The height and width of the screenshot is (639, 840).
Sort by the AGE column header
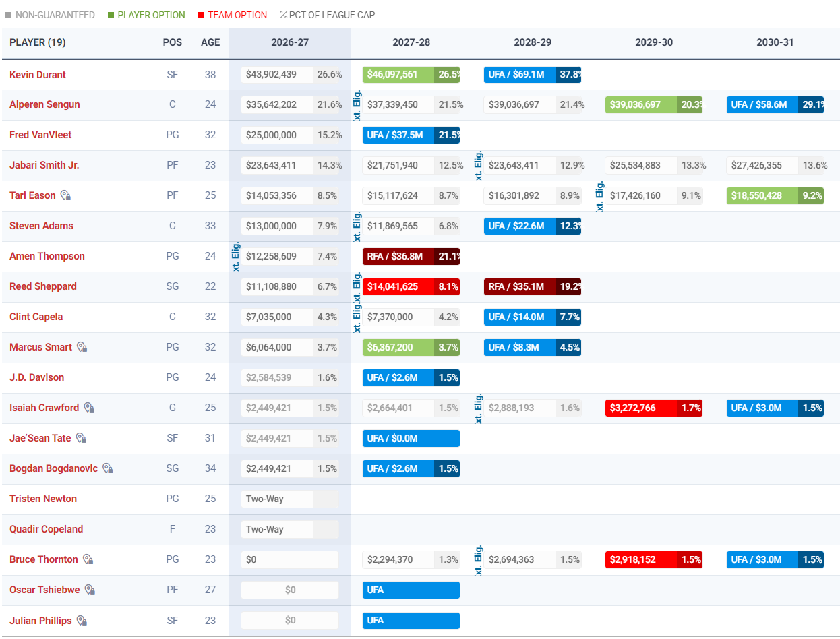click(210, 42)
